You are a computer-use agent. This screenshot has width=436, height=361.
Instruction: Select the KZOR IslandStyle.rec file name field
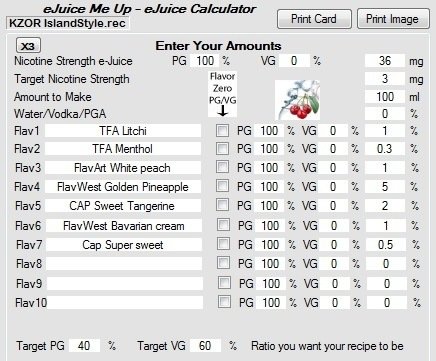coord(67,23)
